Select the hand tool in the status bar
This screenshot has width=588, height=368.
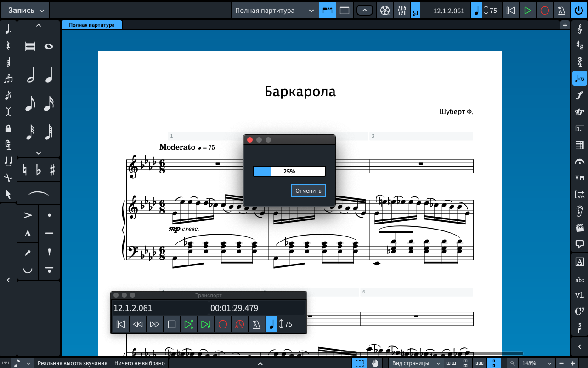pos(375,363)
